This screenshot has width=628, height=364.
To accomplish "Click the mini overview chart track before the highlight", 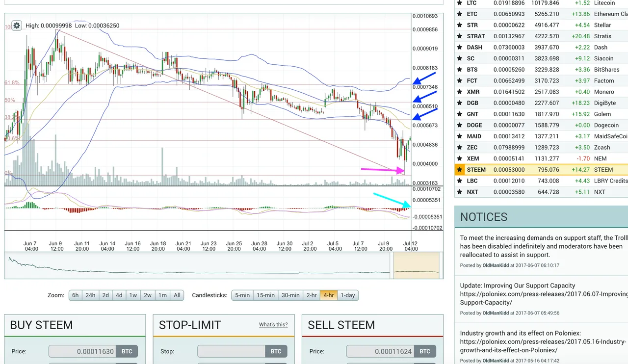I will (196, 265).
